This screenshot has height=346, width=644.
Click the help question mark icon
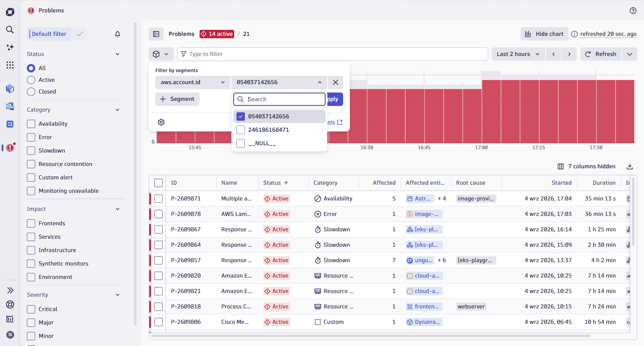633,10
